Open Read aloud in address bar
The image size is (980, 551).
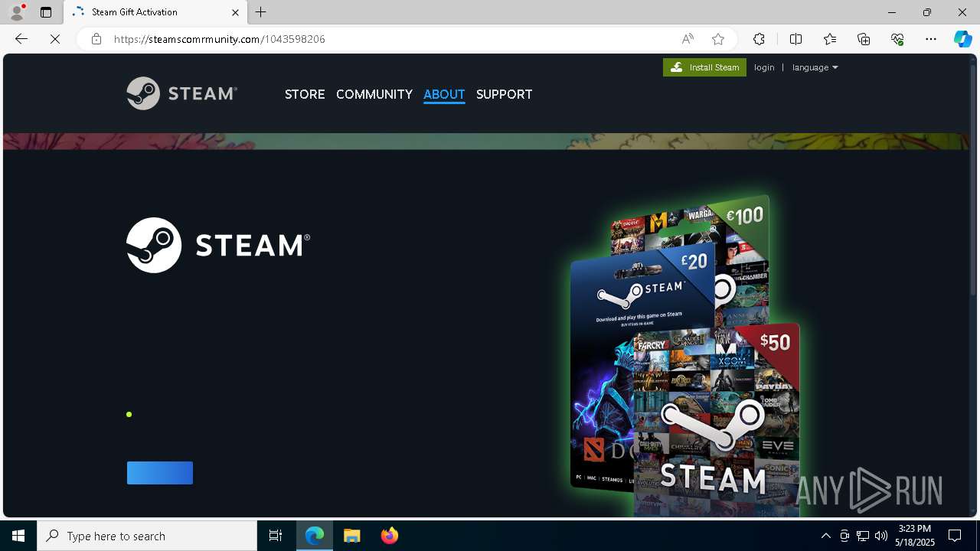(x=688, y=39)
